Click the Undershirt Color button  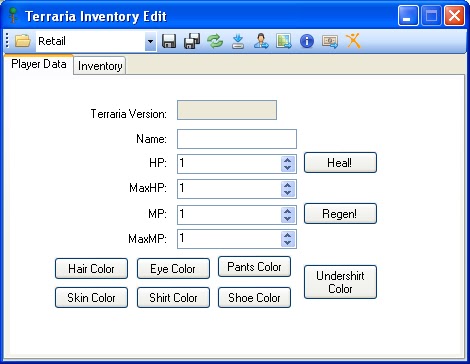340,282
